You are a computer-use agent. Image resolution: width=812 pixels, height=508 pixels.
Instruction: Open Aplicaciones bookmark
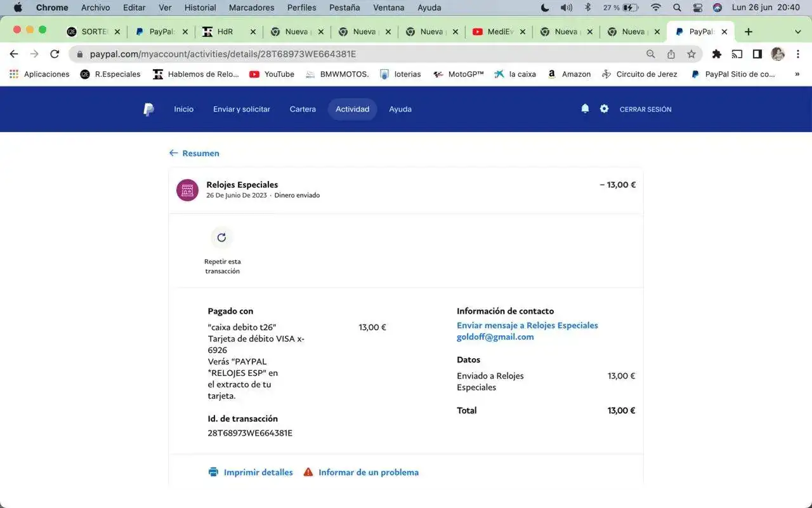click(x=39, y=74)
